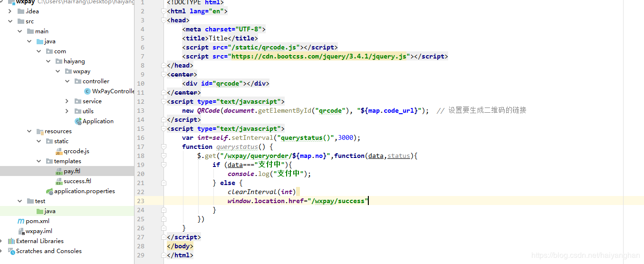This screenshot has width=644, height=264.
Task: Click the resources folder icon
Action: point(40,131)
